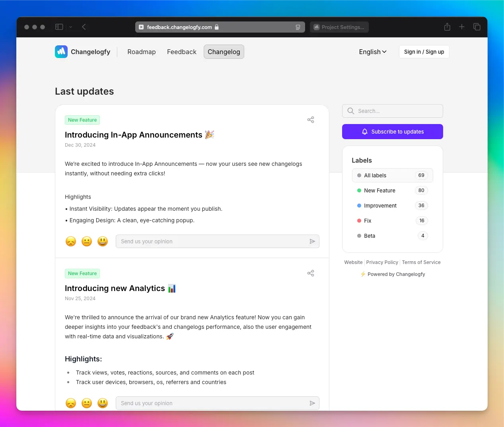504x427 pixels.
Task: Click opinion field under In-App Announcements
Action: (x=218, y=241)
